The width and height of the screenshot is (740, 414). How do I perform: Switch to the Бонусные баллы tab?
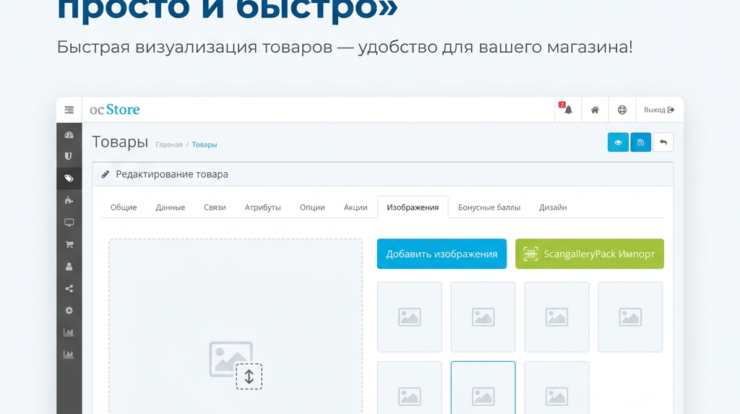pos(489,207)
